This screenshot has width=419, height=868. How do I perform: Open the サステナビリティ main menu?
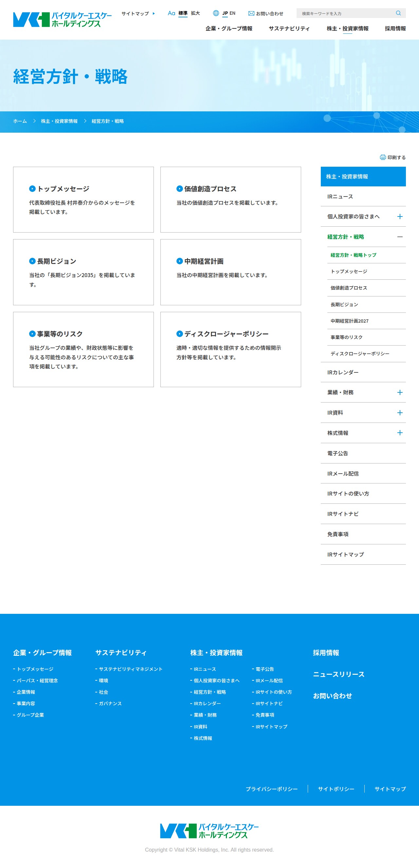[289, 28]
